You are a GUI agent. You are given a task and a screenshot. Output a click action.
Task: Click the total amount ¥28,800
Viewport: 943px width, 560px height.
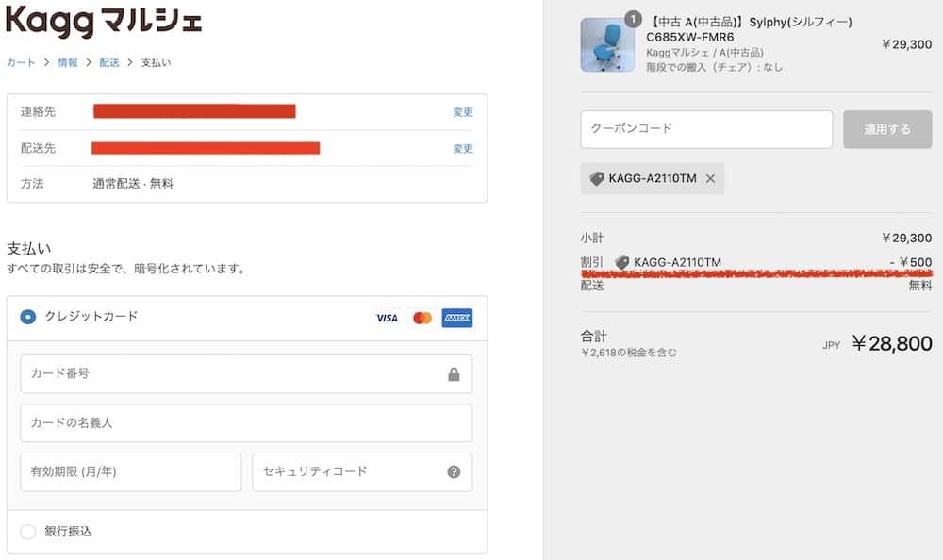coord(892,343)
